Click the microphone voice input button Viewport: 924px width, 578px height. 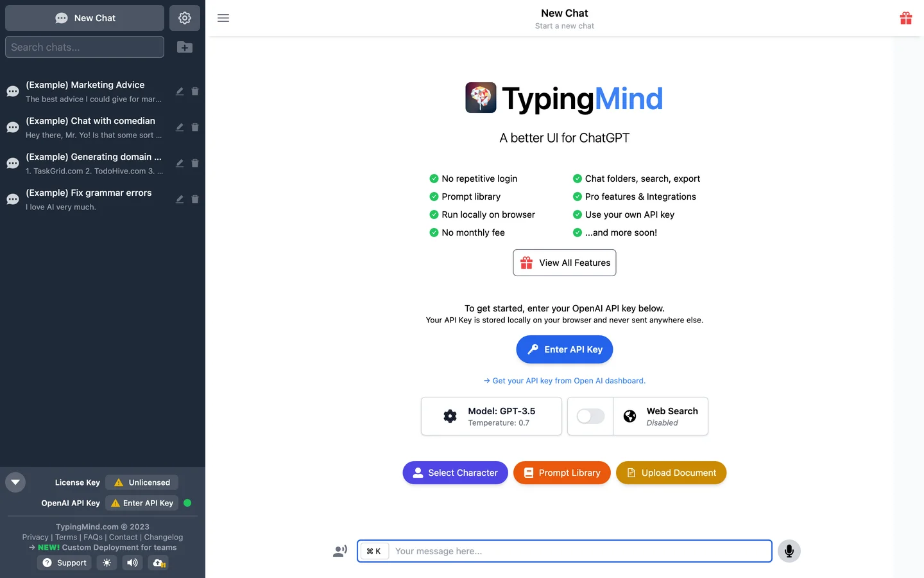click(789, 551)
